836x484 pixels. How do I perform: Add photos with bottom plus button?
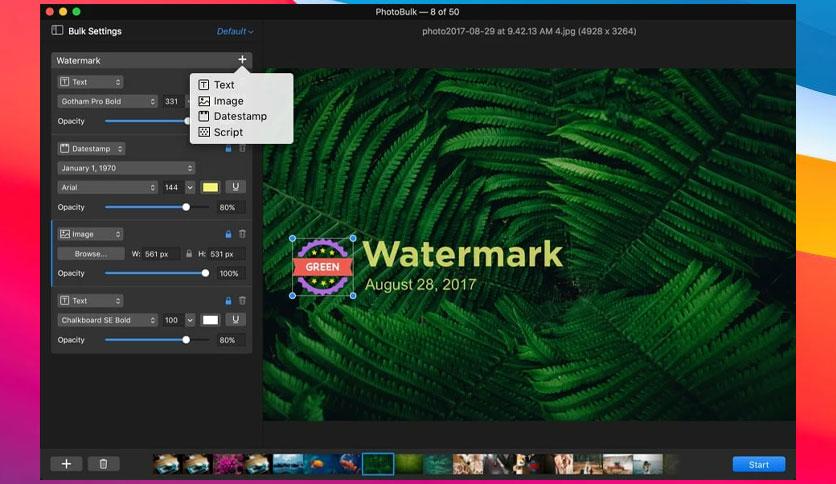coord(66,464)
